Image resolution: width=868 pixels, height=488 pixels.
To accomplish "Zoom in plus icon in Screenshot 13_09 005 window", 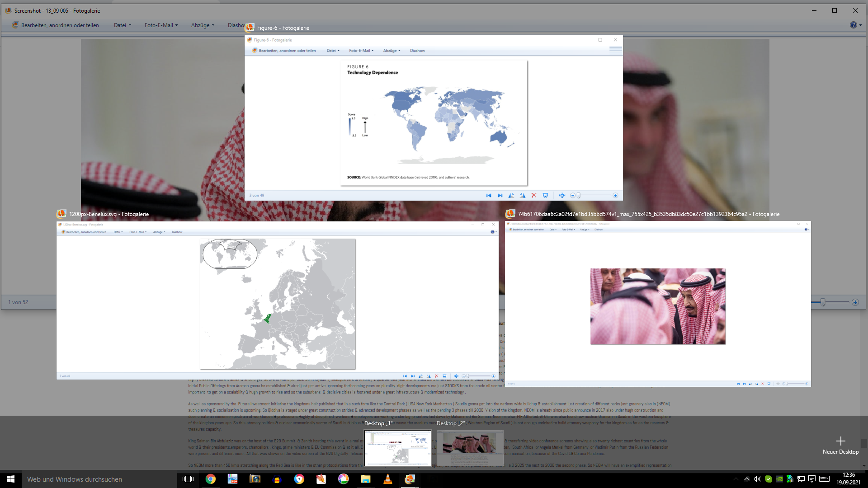I will click(855, 302).
